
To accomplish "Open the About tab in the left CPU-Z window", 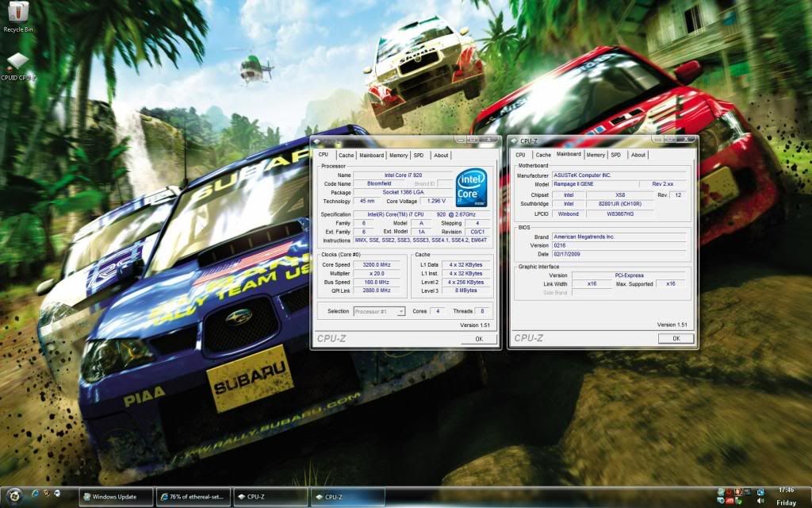I will click(x=441, y=155).
